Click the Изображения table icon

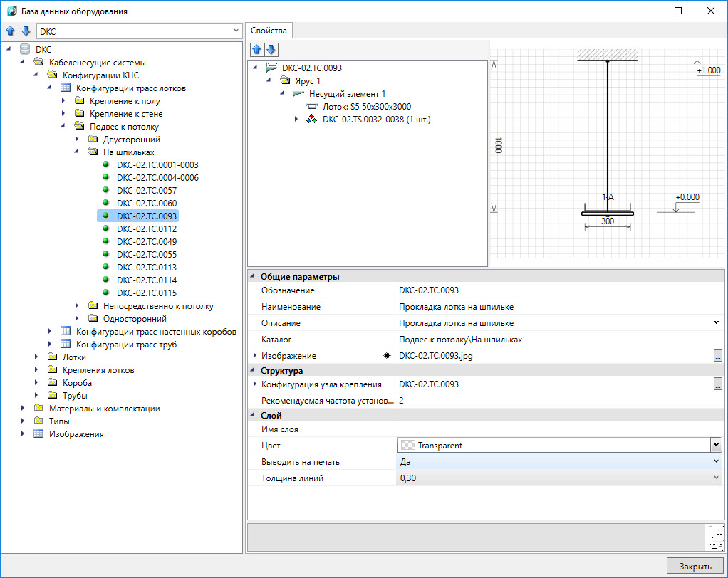(x=38, y=433)
